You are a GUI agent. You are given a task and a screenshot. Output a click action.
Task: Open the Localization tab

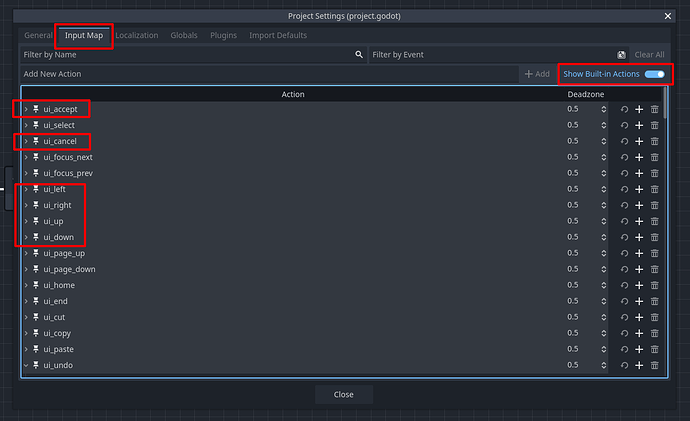(137, 35)
